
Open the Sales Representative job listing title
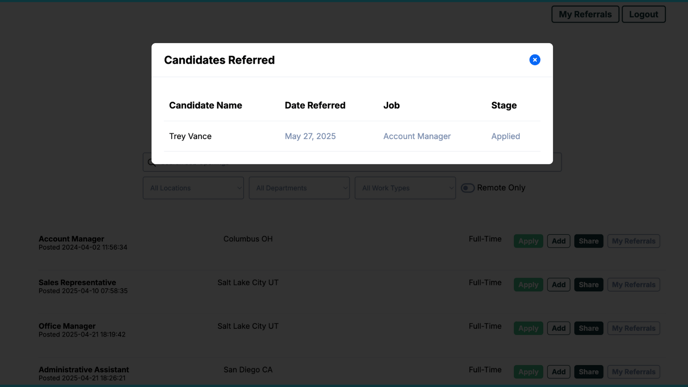coord(77,282)
